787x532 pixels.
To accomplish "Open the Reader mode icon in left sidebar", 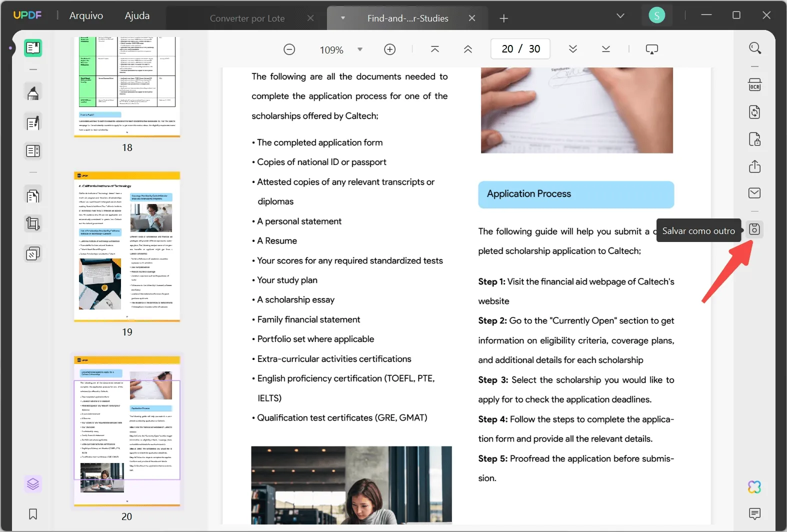I will [33, 48].
